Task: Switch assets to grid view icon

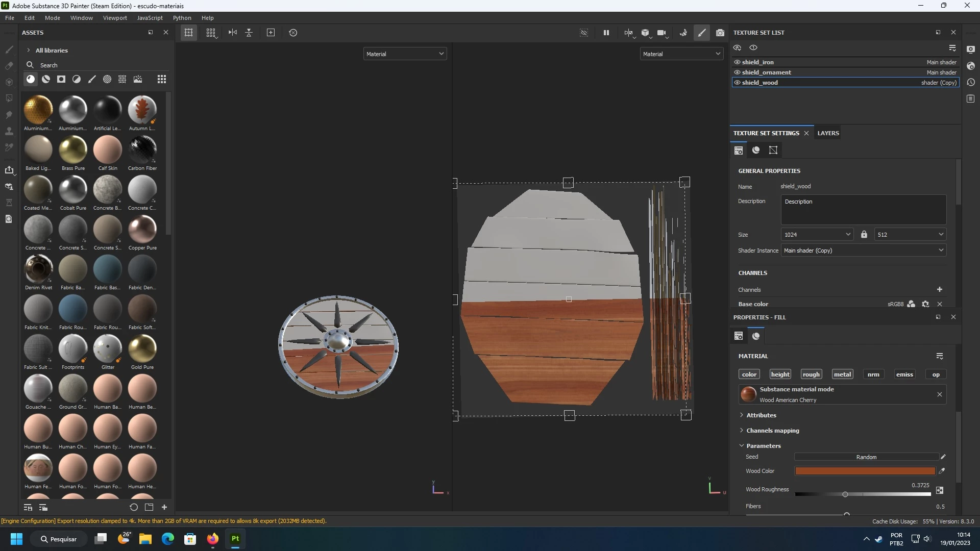Action: (162, 79)
